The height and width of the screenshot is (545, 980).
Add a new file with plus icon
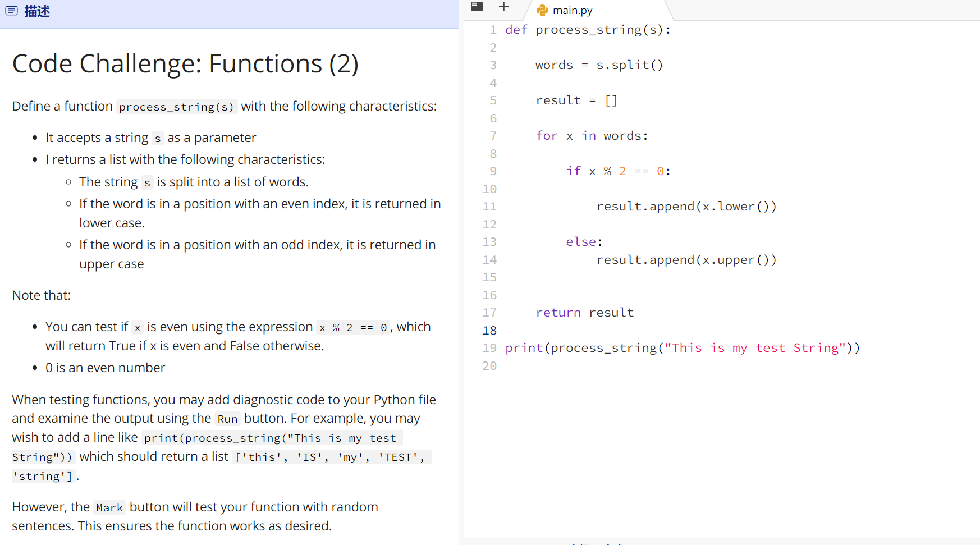point(503,7)
